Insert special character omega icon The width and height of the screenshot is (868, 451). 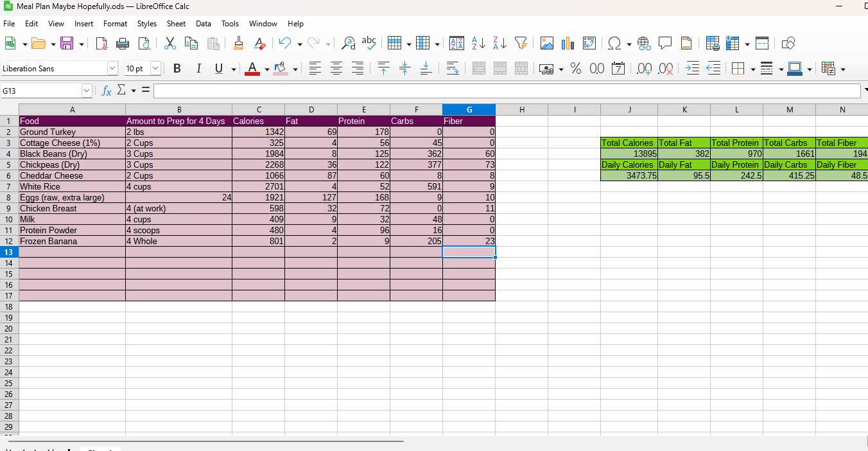click(614, 43)
